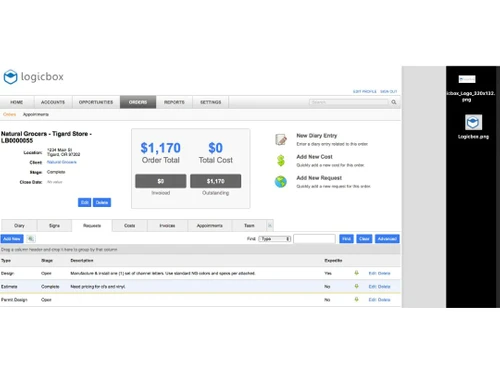Open the Opportunities menu
Viewport: 500px width, 375px height.
96,102
